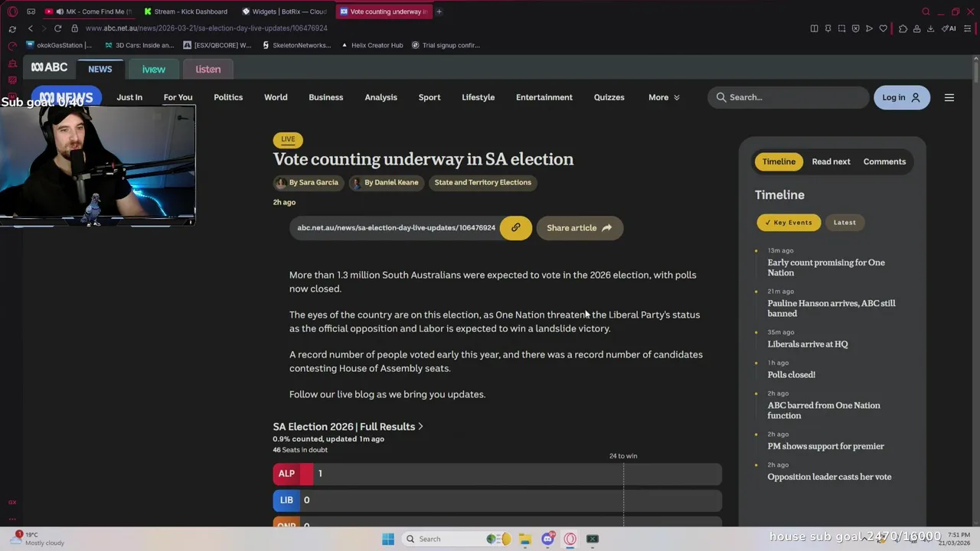Select the Comments tab
The width and height of the screenshot is (980, 551).
point(884,161)
